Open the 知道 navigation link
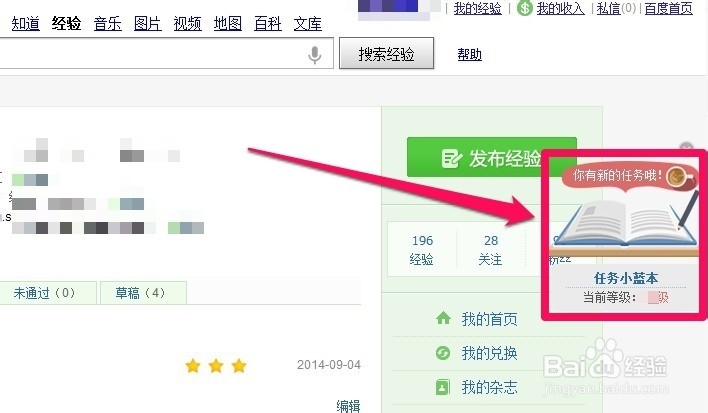 point(25,23)
